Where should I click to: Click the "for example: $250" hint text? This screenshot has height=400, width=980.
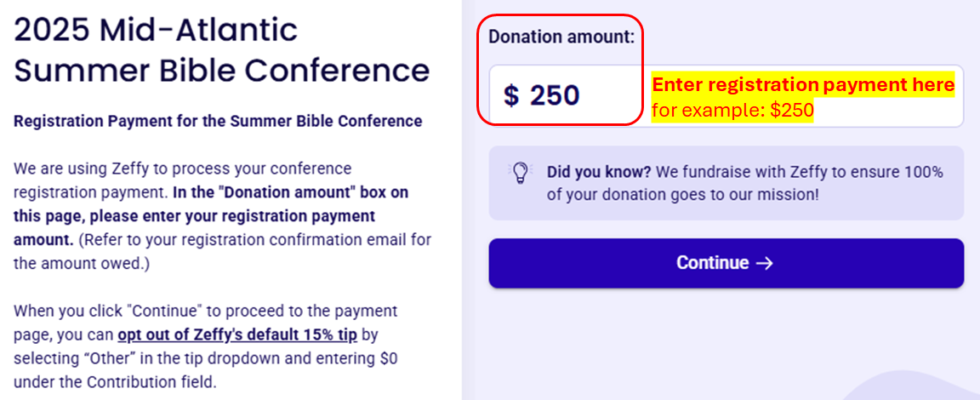pyautogui.click(x=732, y=111)
